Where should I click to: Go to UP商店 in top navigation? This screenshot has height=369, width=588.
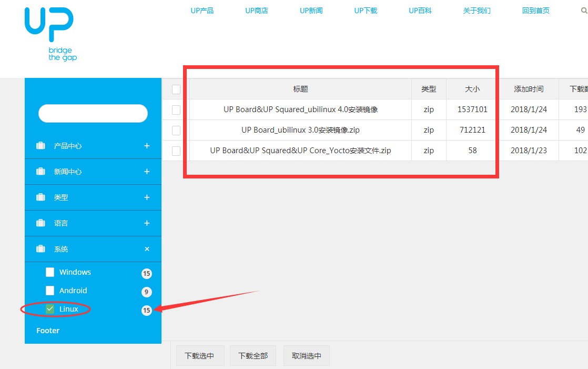point(257,11)
